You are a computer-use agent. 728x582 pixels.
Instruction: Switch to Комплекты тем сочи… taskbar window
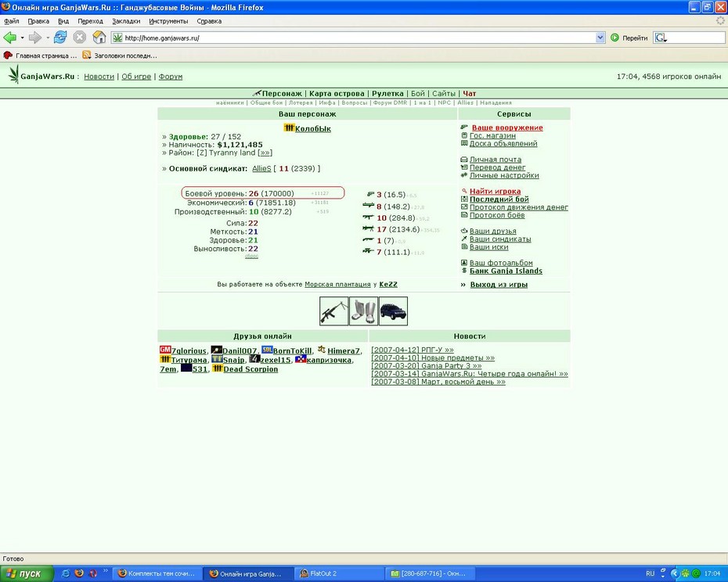[x=158, y=574]
